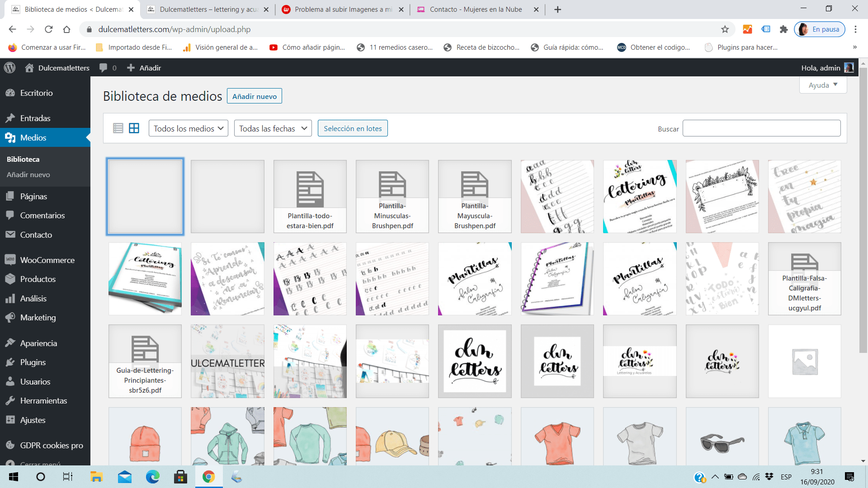
Task: Expand the Ayuda help panel
Action: [823, 85]
